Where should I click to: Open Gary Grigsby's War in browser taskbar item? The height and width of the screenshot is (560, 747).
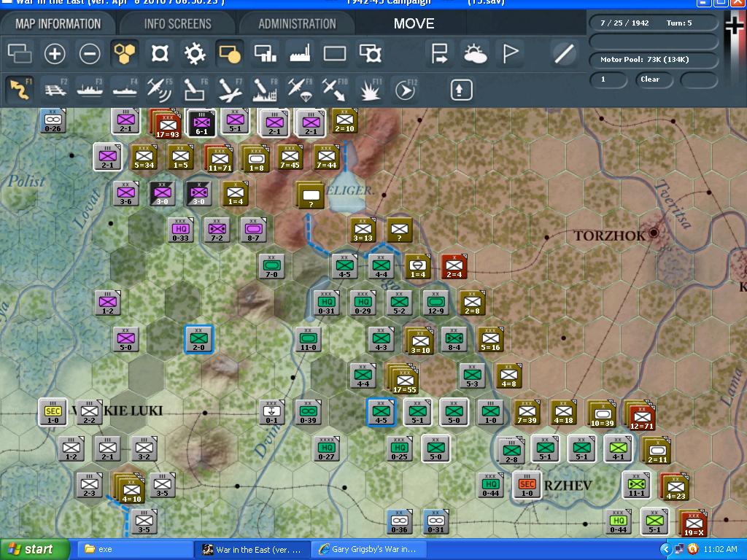(x=368, y=550)
